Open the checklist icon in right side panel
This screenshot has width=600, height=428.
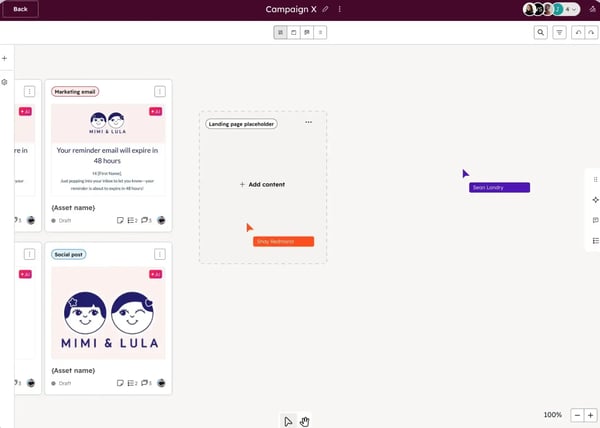point(595,241)
